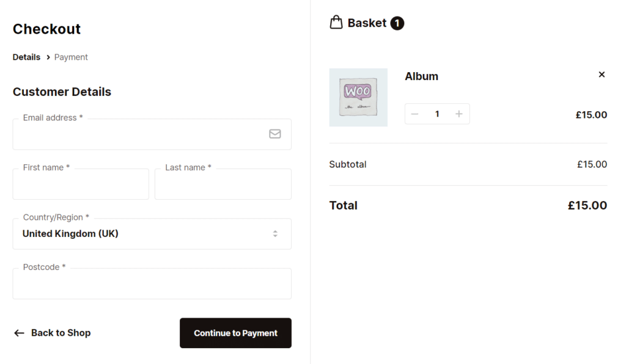Click the Postcode input field
This screenshot has width=626, height=364.
coord(152,283)
